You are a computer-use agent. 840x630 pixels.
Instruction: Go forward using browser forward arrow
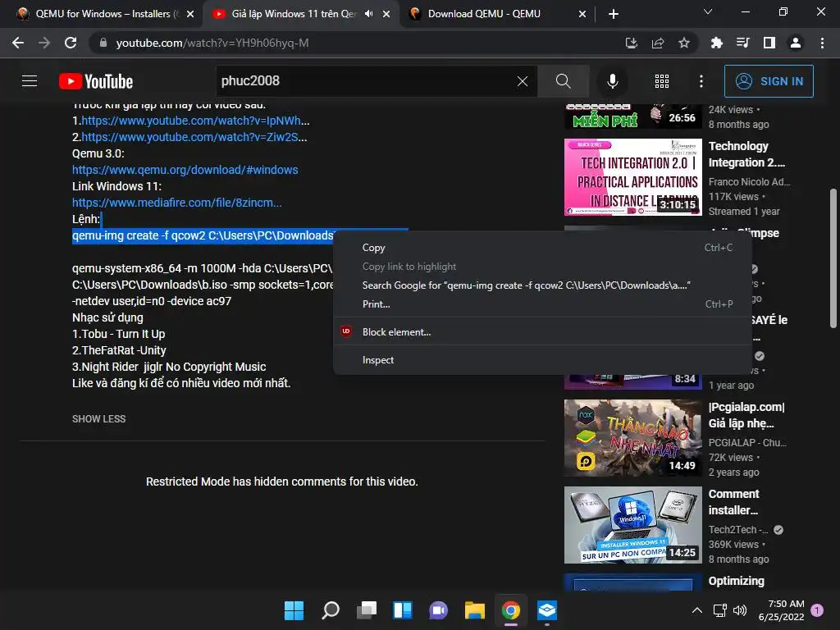(44, 43)
